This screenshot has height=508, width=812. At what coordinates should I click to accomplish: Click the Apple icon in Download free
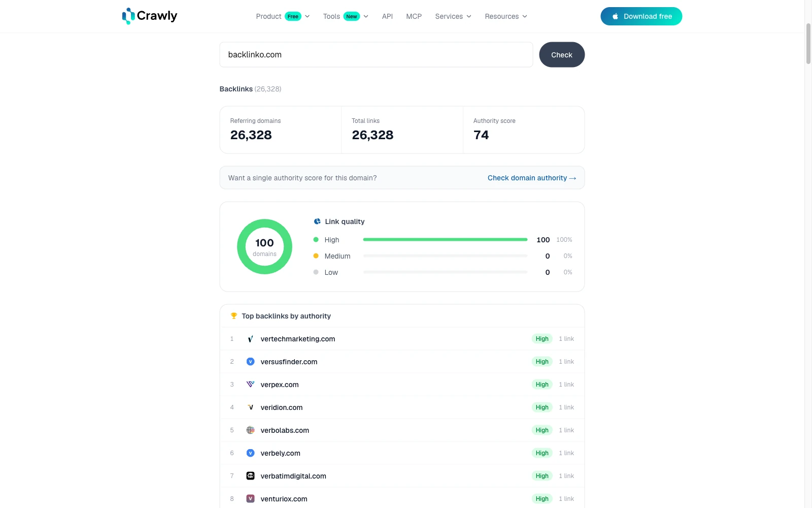[615, 16]
